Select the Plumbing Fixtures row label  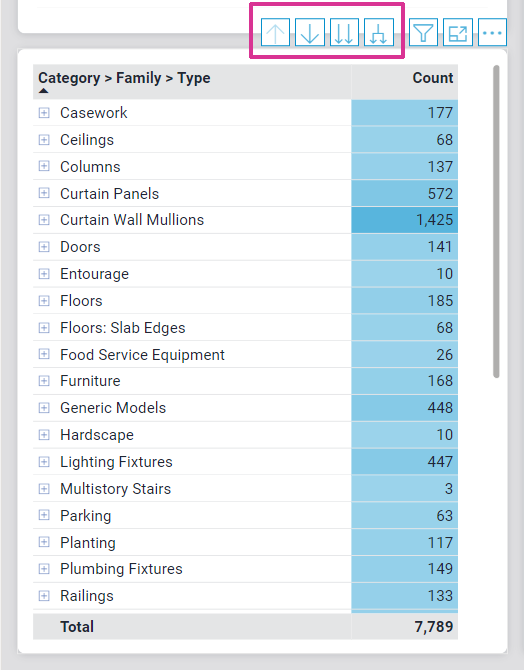tap(121, 569)
